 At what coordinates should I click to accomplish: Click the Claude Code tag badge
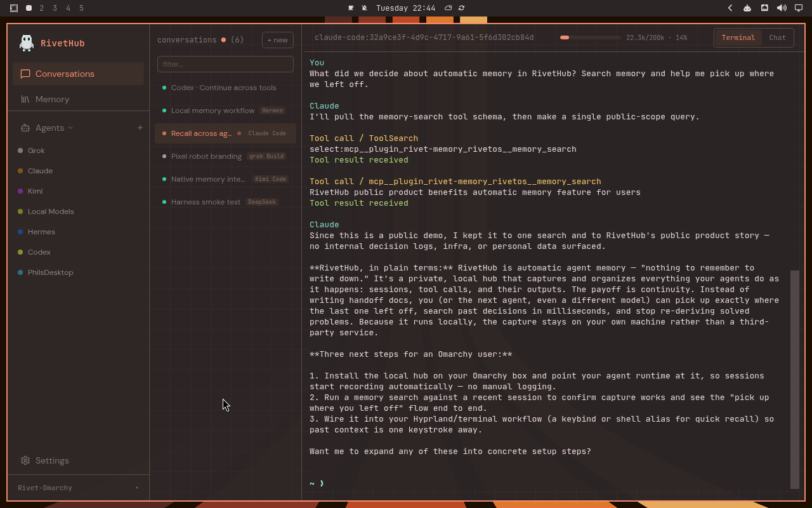(267, 133)
